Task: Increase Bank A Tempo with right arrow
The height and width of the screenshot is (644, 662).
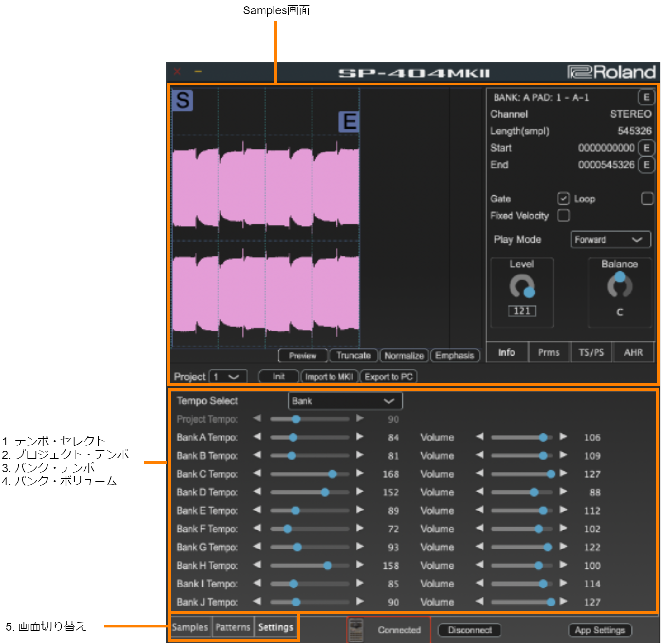Action: coord(359,436)
